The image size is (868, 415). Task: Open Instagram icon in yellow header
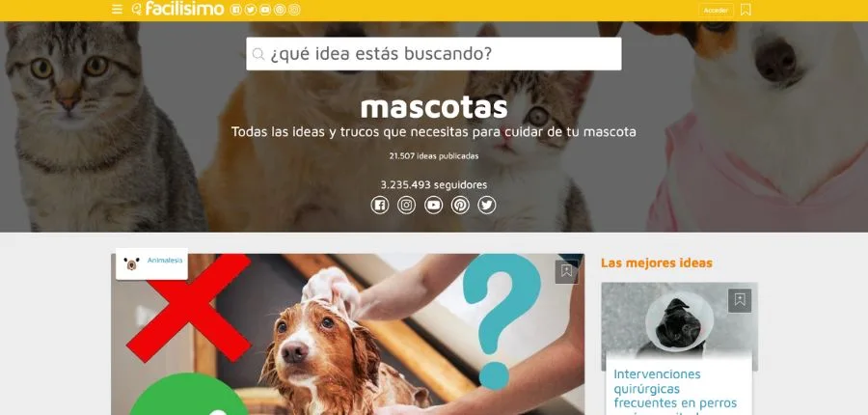click(294, 10)
